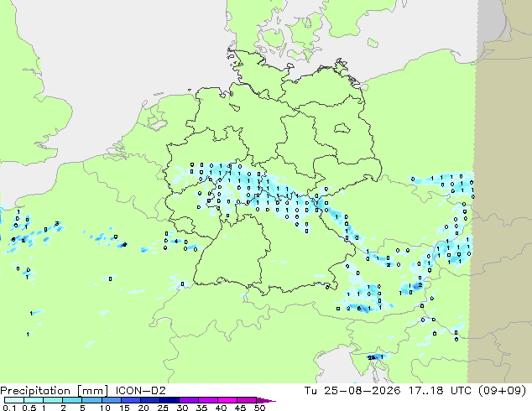This screenshot has height=411, width=532.
Task: Click the legend label "30"
Action: point(182,408)
